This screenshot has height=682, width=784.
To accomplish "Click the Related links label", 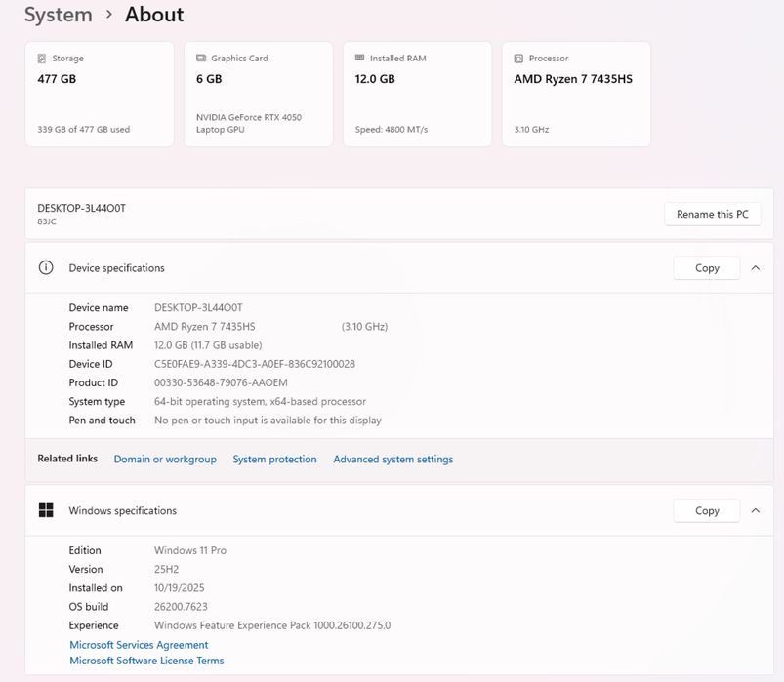I will tap(67, 459).
